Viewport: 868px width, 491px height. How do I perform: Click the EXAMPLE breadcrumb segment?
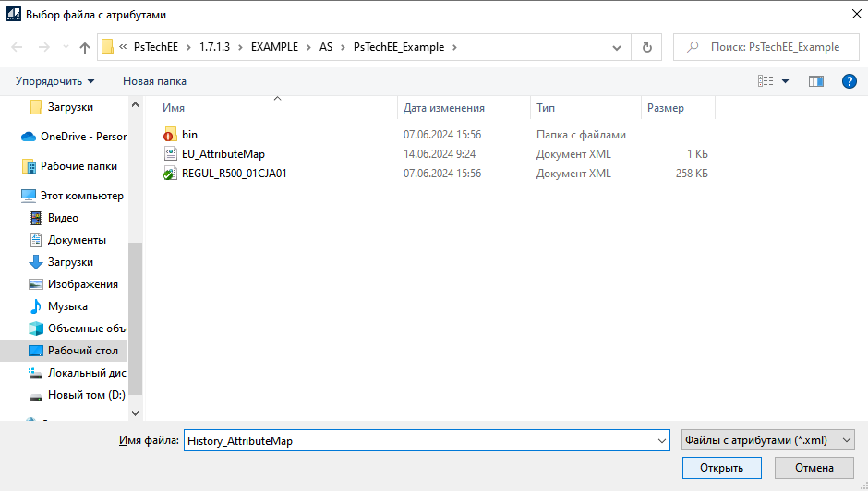click(274, 47)
